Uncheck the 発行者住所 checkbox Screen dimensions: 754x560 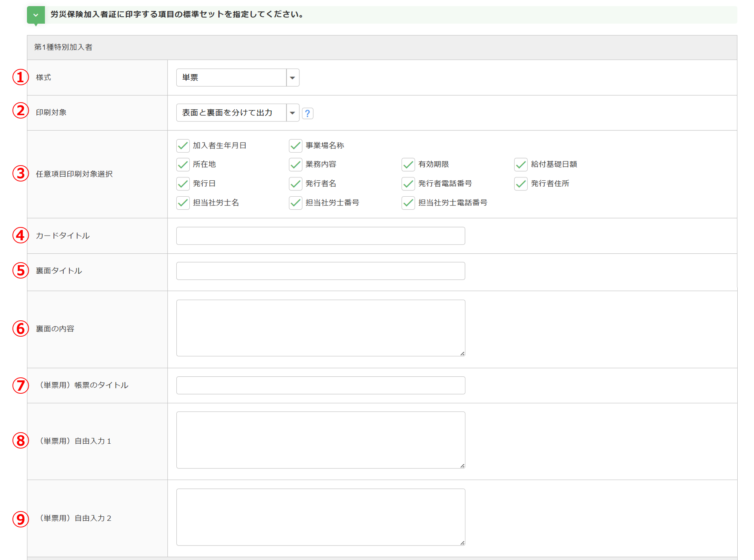tap(521, 184)
